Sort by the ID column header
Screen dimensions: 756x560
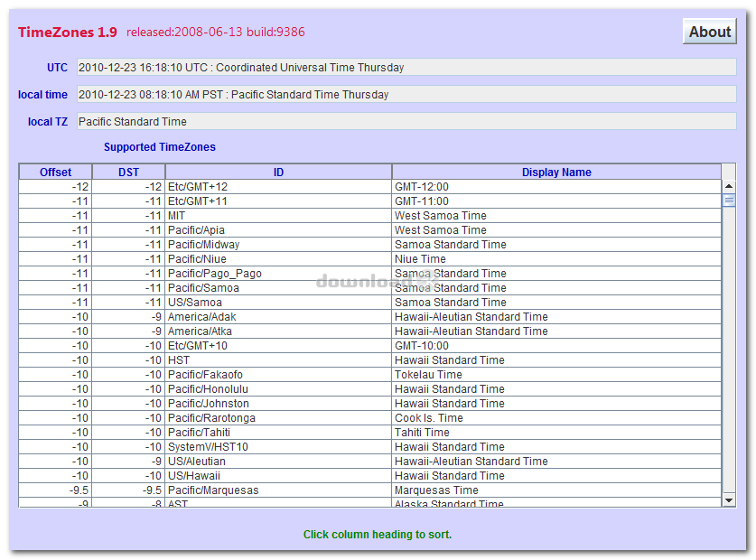(278, 173)
